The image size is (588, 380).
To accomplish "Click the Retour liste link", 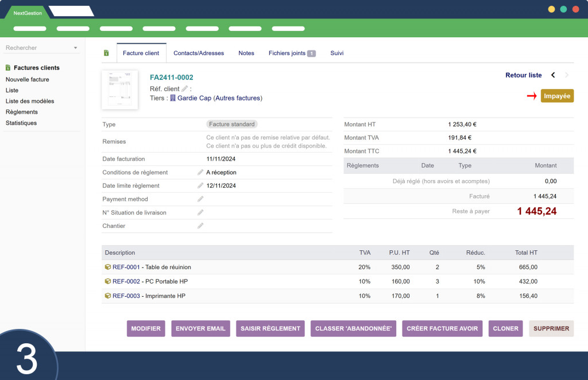I will pyautogui.click(x=523, y=75).
